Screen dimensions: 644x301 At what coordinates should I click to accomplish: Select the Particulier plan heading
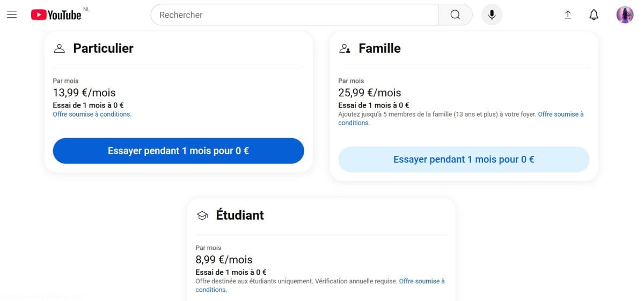click(x=103, y=48)
